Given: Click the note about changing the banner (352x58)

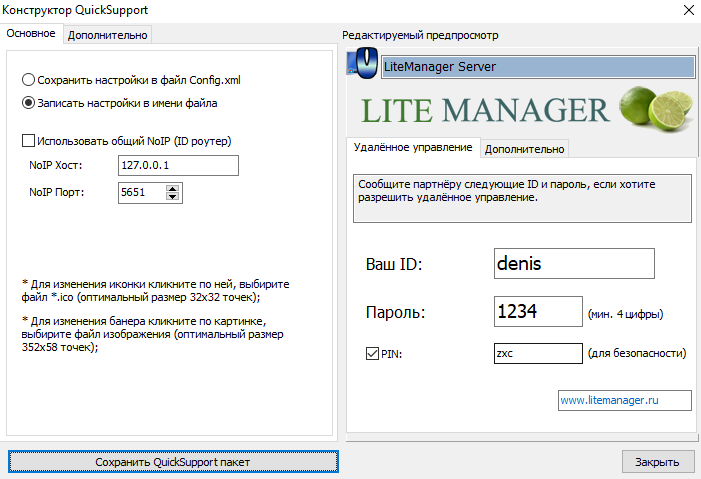Looking at the screenshot, I should [152, 334].
